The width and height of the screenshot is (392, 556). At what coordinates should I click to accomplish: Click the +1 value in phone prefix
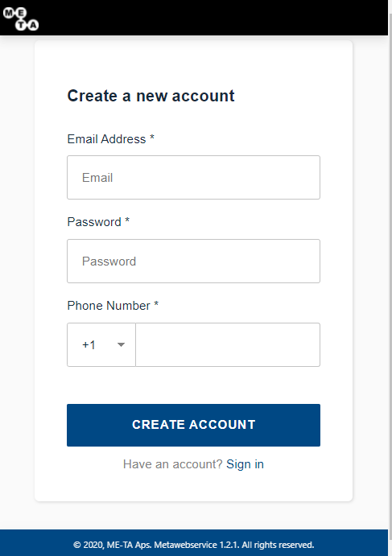(x=89, y=344)
